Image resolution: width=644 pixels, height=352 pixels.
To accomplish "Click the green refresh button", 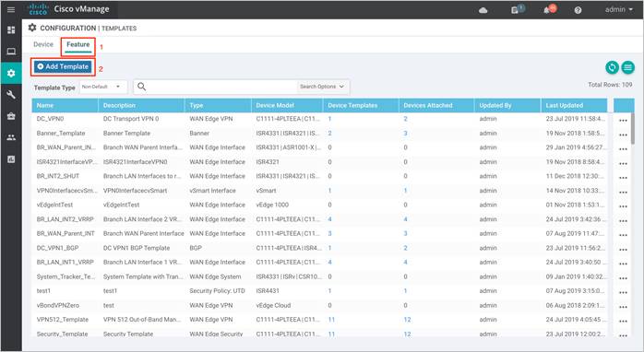I will [612, 67].
